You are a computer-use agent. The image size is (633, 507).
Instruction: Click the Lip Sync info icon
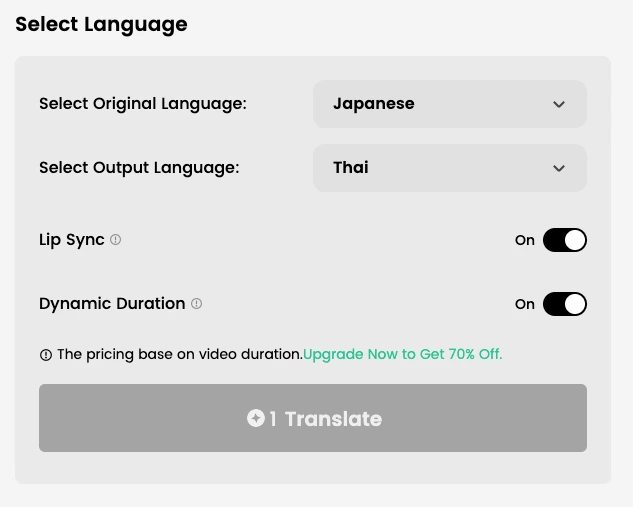pyautogui.click(x=115, y=240)
